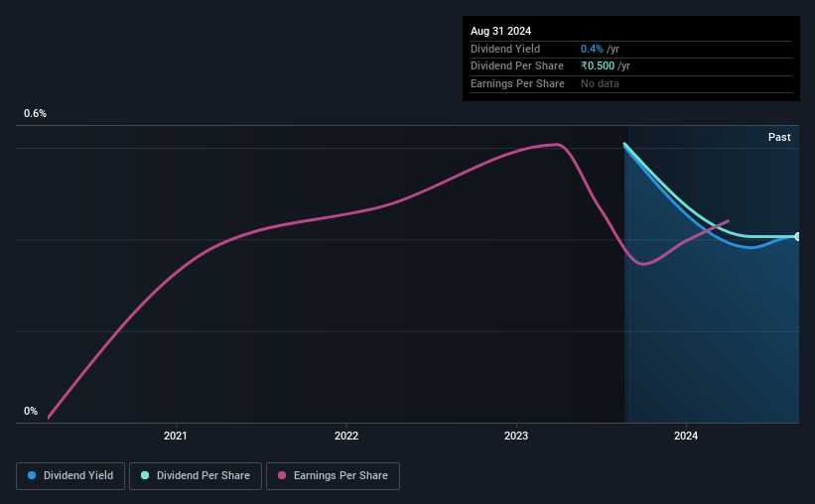The width and height of the screenshot is (815, 504).
Task: Click the 2024 x-axis label
Action: (x=686, y=436)
